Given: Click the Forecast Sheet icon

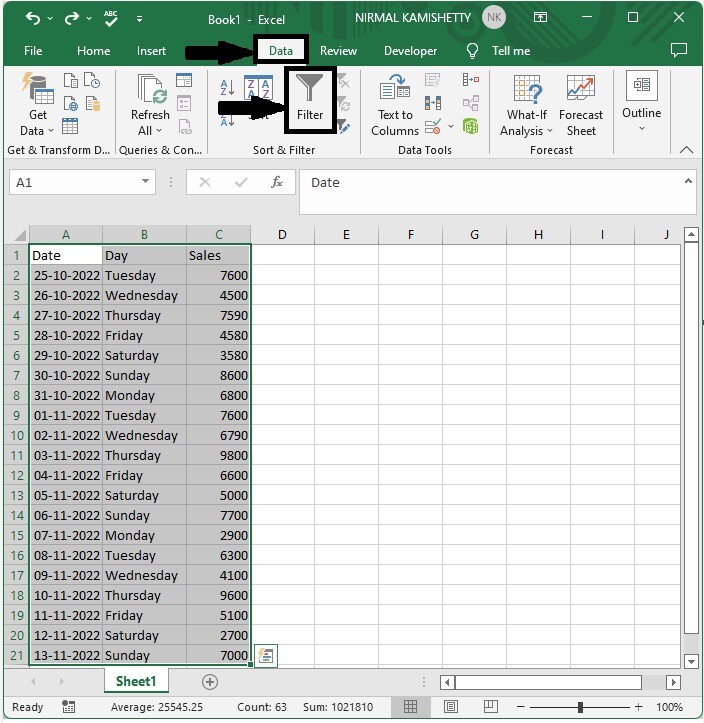Looking at the screenshot, I should pos(580,105).
